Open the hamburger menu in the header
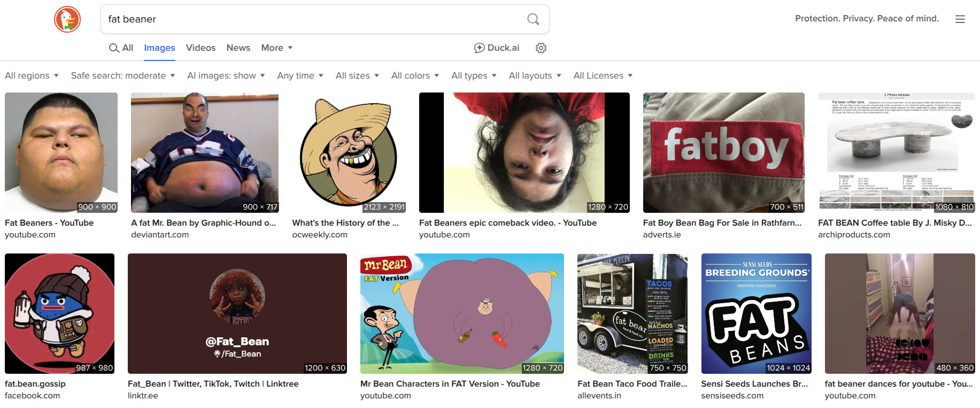 pos(960,19)
